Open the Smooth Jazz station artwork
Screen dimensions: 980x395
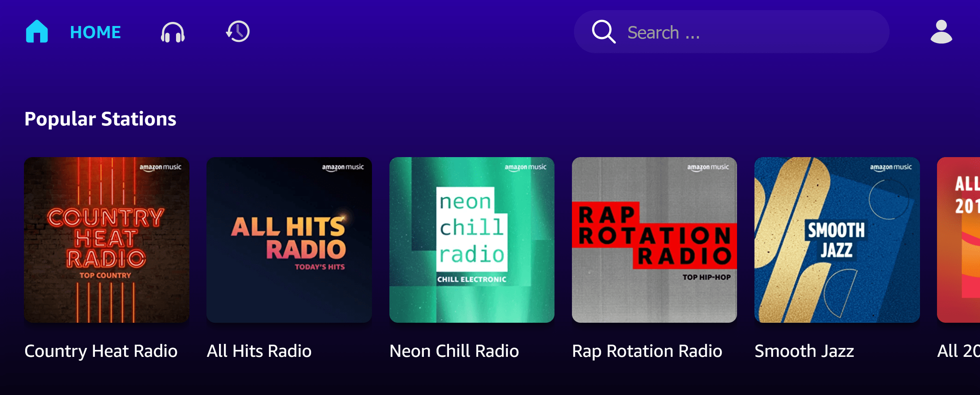[837, 240]
